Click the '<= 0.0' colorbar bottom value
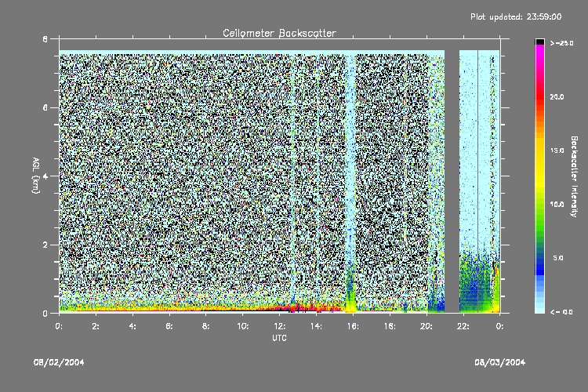This screenshot has height=392, width=588. coord(561,312)
